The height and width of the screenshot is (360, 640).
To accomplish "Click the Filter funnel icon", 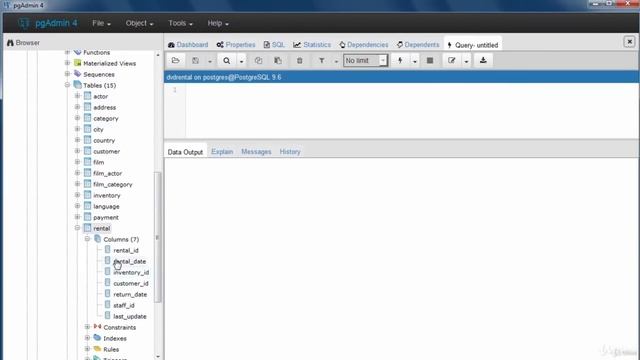I will (322, 61).
